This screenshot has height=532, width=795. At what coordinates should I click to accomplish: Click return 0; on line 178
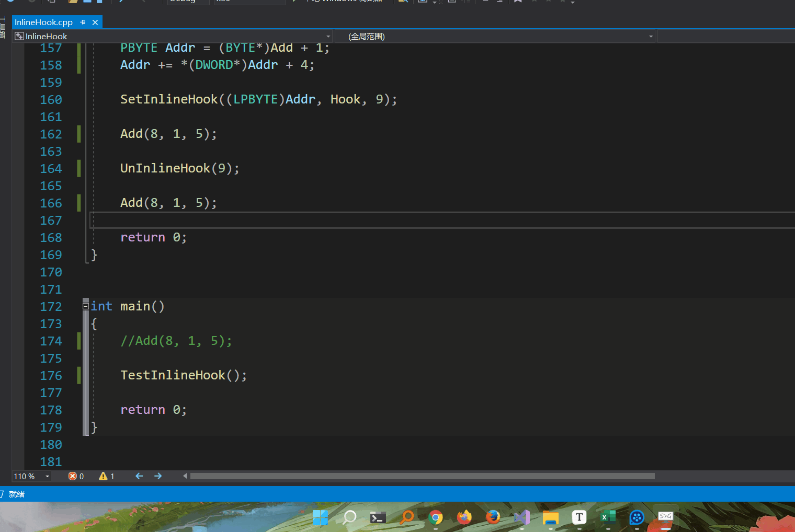tap(153, 410)
